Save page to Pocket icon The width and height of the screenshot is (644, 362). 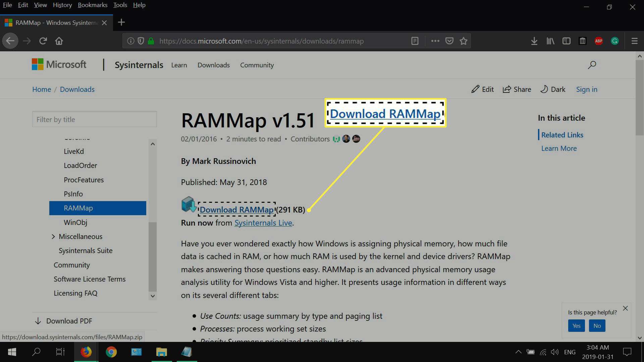point(449,41)
